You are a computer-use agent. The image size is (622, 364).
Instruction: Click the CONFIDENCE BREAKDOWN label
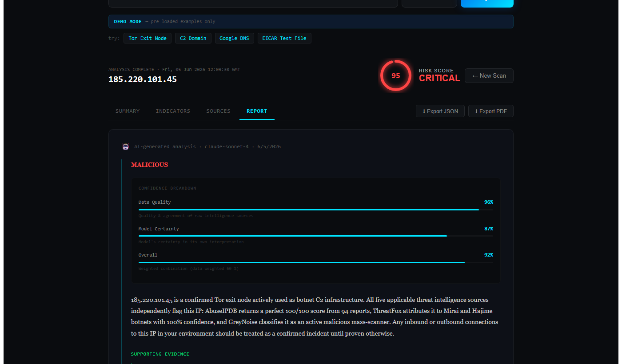click(167, 188)
